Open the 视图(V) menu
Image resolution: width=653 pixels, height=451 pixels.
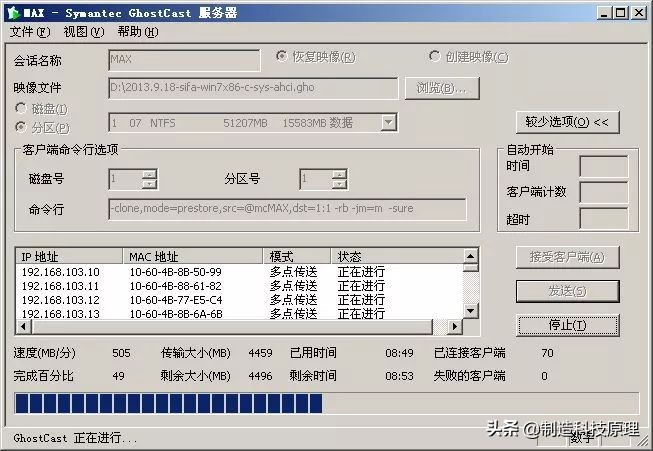tap(84, 32)
